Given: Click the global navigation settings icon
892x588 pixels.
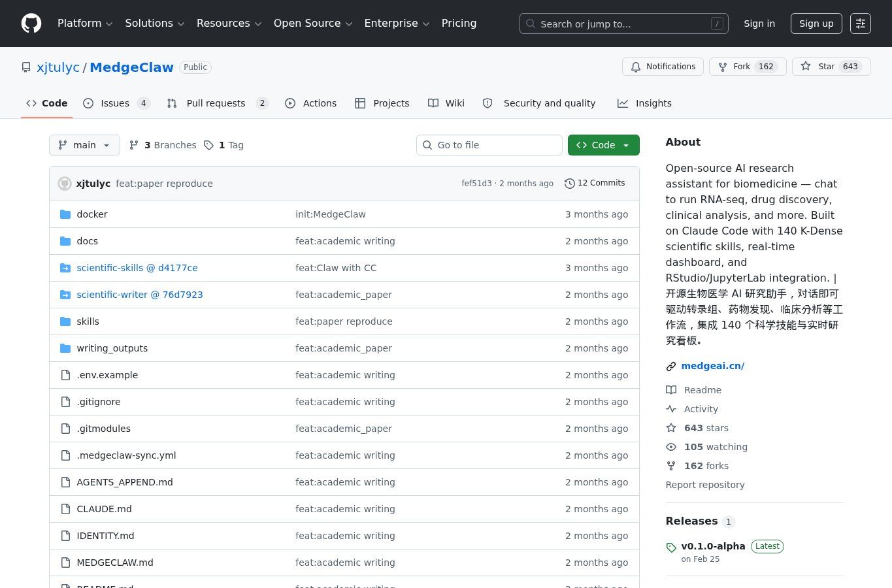Looking at the screenshot, I should [861, 24].
